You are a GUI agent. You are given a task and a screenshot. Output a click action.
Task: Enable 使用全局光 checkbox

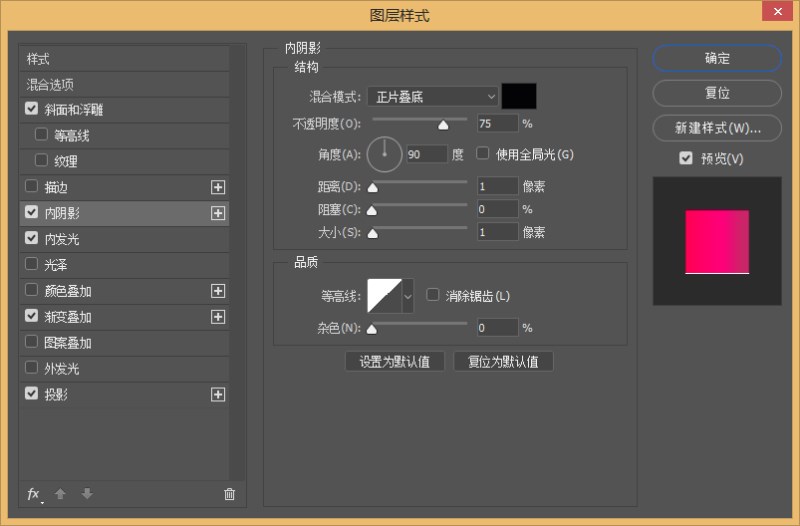click(x=482, y=153)
